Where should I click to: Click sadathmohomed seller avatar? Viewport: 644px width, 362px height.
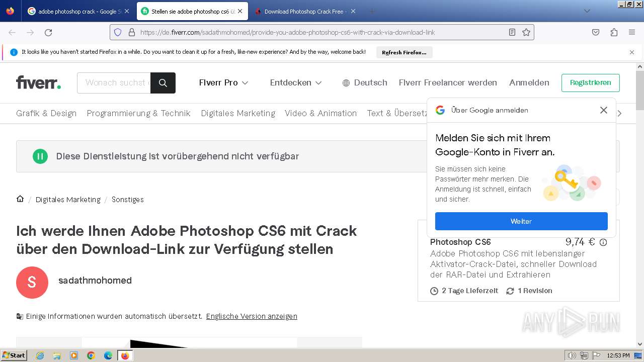point(32,283)
